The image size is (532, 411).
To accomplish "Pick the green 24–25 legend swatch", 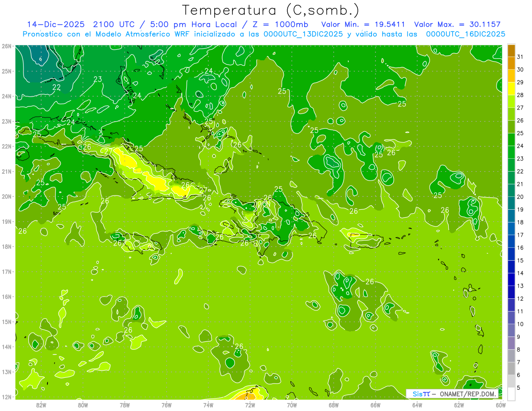I will pyautogui.click(x=511, y=140).
